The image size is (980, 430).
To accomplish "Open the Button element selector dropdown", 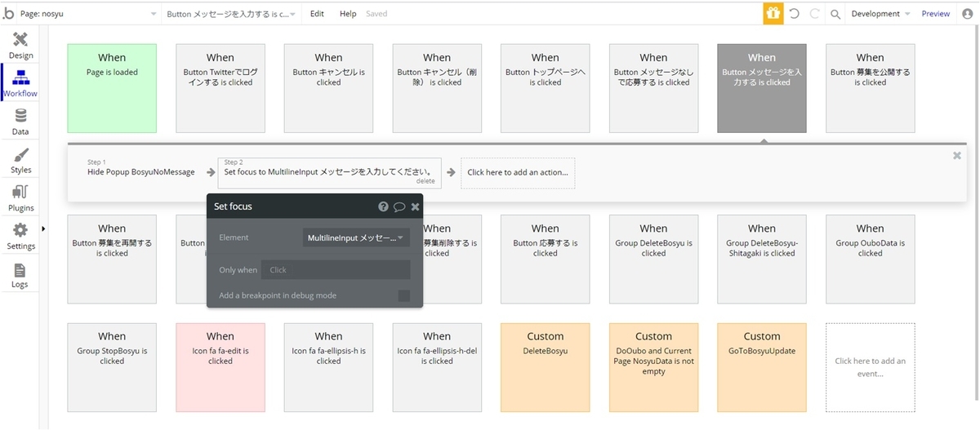I will [x=232, y=14].
